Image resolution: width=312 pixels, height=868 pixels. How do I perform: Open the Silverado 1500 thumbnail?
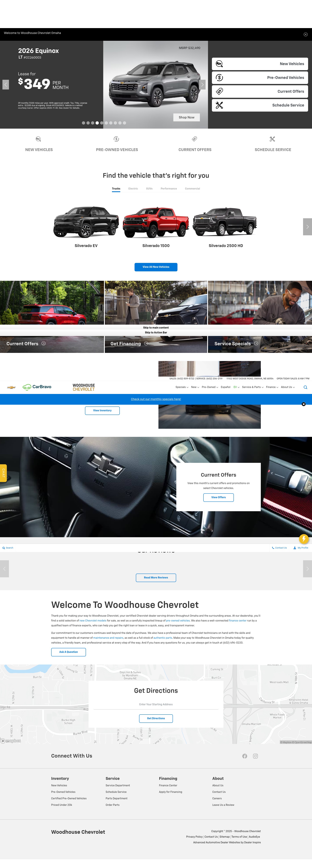[x=156, y=222]
